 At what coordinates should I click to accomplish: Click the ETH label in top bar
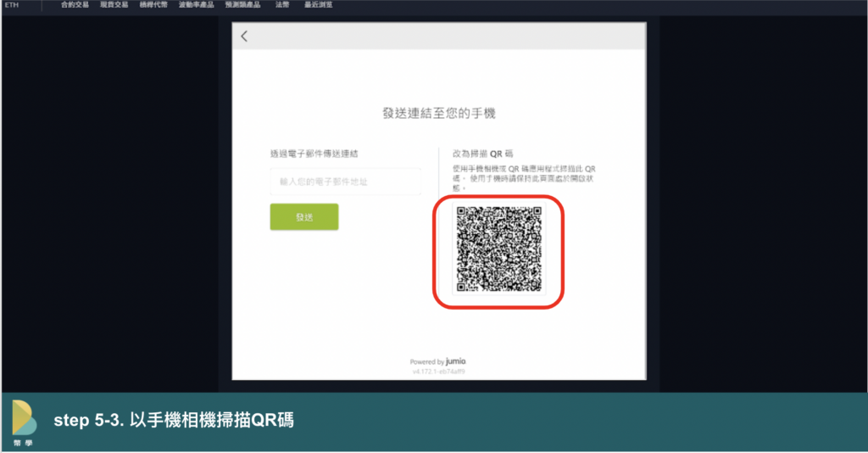[12, 5]
